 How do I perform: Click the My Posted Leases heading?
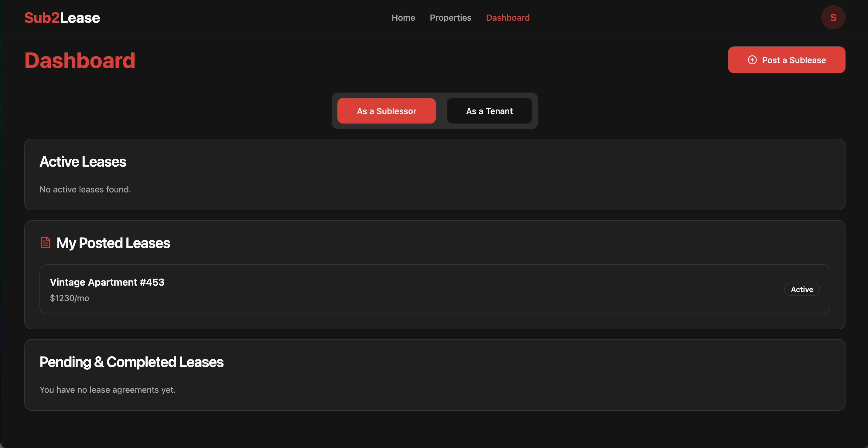pyautogui.click(x=113, y=243)
